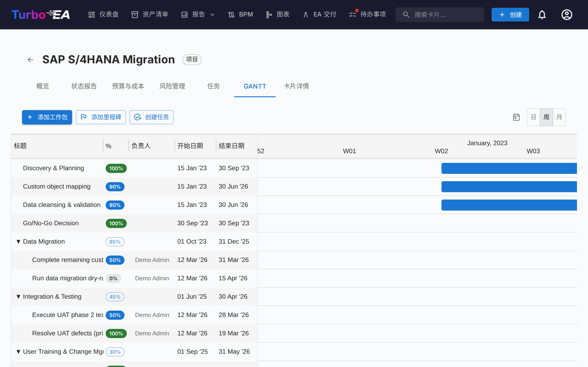Switch Gantt scale to 日 day view
Image resolution: width=588 pixels, height=367 pixels.
tap(534, 117)
